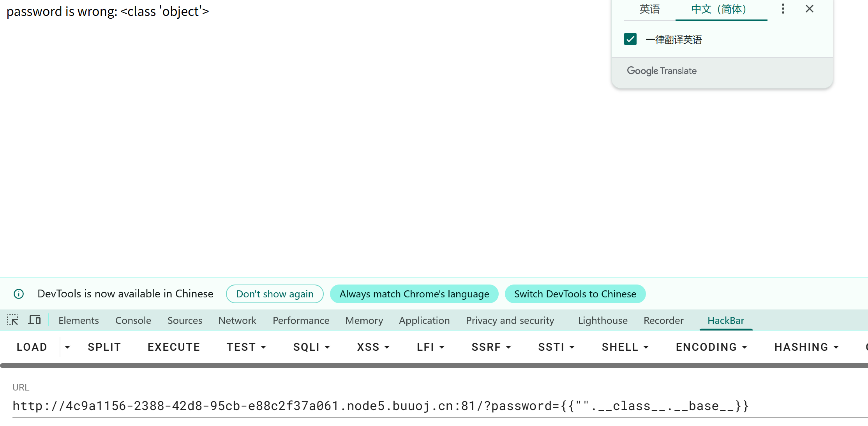Click Don't show again button

(x=275, y=294)
